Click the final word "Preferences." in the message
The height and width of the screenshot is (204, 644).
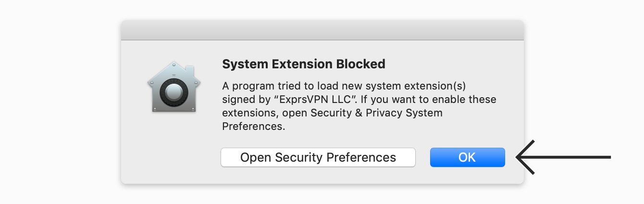pos(254,127)
